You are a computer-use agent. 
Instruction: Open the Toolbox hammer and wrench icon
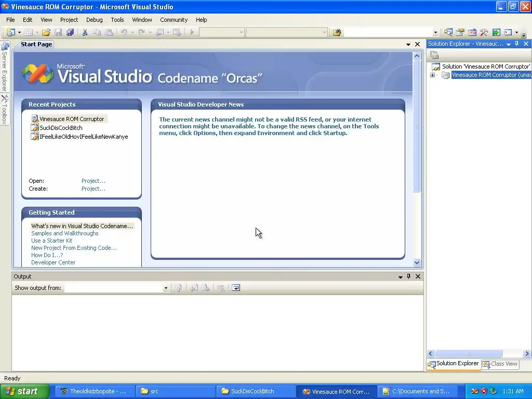(x=484, y=32)
